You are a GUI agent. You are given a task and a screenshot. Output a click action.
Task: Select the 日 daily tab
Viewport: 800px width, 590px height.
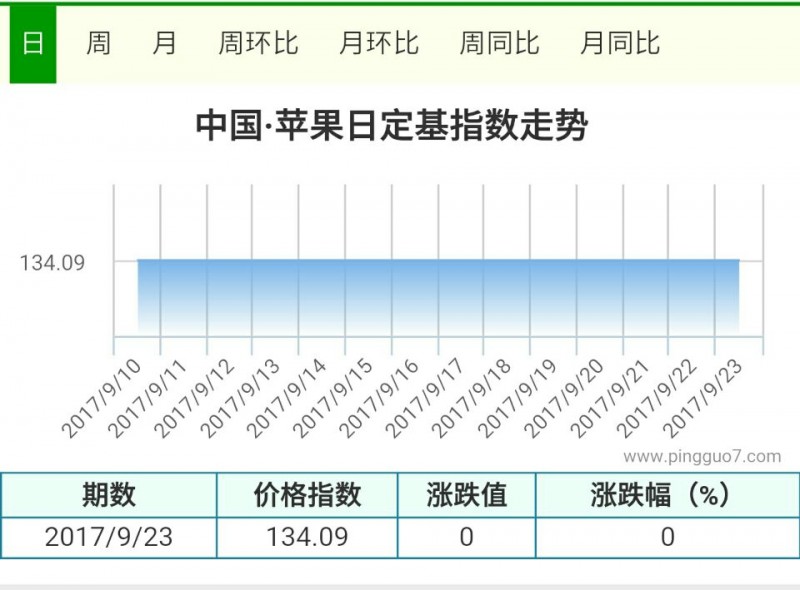coord(33,43)
